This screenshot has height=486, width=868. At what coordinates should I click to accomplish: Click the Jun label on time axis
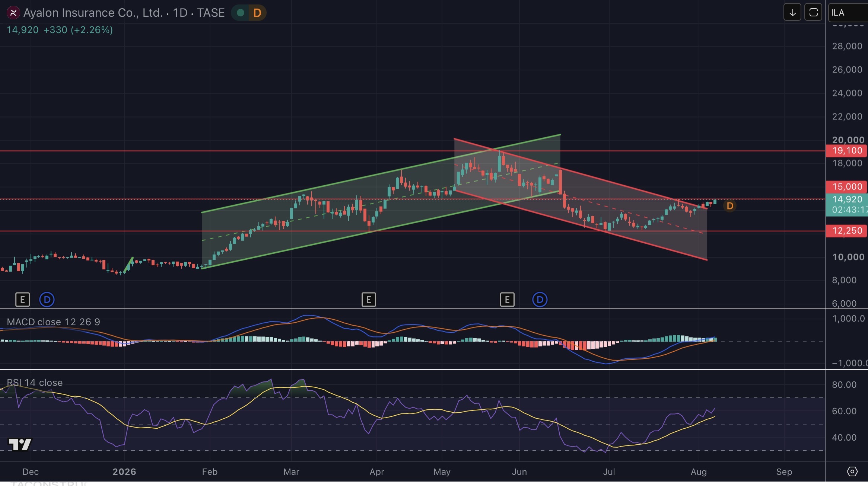click(x=519, y=472)
